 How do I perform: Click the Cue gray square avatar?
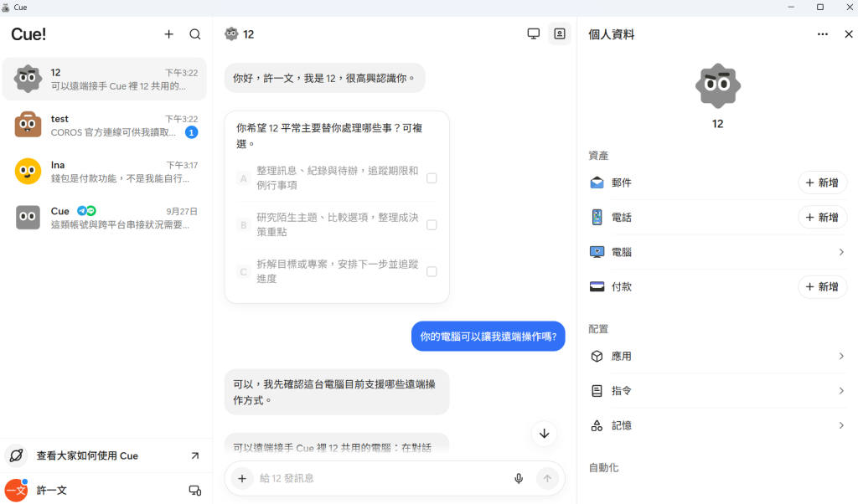click(28, 217)
